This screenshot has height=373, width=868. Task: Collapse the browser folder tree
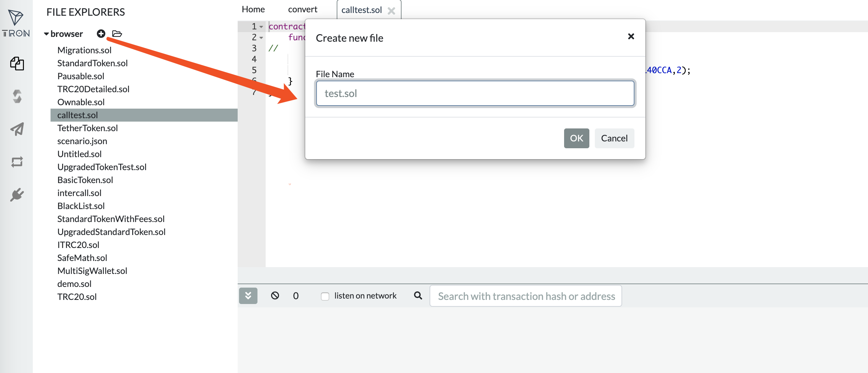46,34
